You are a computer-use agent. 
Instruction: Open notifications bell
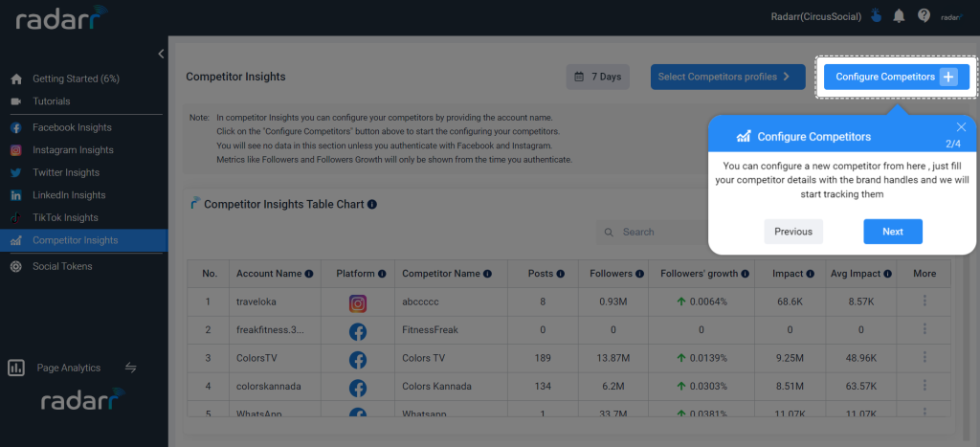click(x=899, y=16)
